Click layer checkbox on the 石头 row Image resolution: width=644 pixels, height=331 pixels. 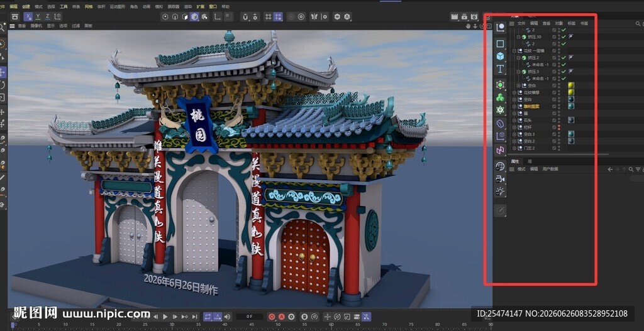click(x=554, y=120)
